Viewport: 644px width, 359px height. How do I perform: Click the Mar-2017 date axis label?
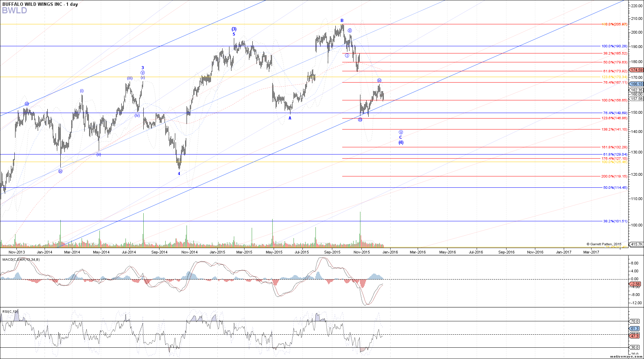coord(591,252)
